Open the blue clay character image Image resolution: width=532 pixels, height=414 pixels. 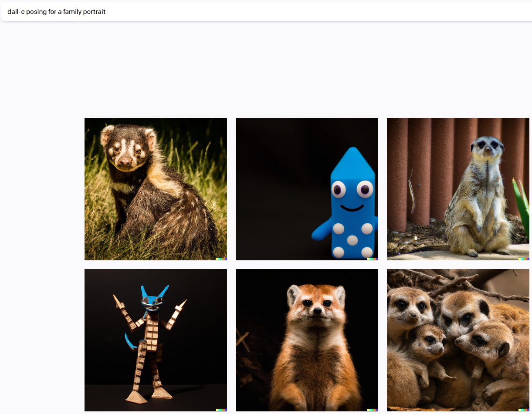coord(307,189)
